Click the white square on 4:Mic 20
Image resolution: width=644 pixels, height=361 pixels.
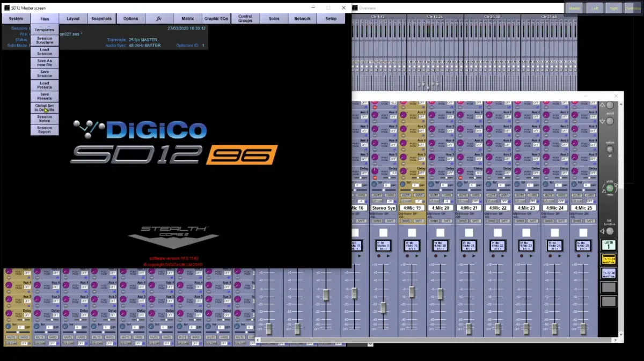(x=441, y=233)
